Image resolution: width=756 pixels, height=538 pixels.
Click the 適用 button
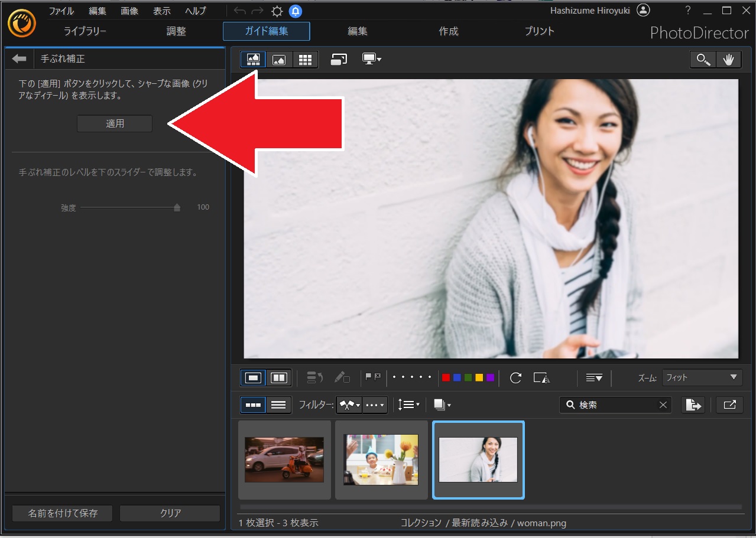click(115, 123)
